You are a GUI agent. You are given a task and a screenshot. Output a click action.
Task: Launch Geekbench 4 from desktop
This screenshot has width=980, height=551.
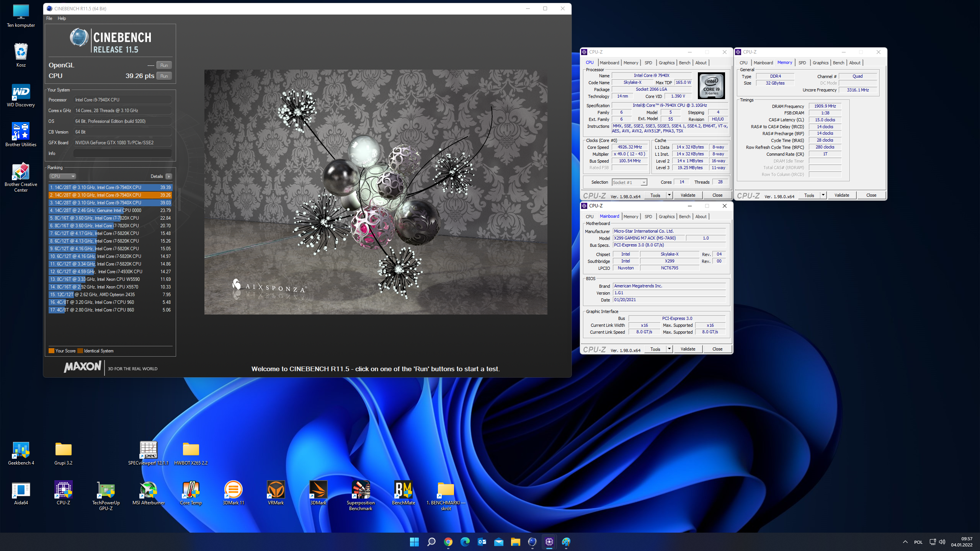(21, 454)
